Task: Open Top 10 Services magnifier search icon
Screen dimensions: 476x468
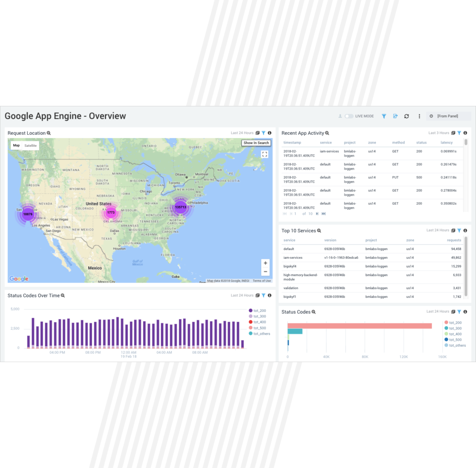Action: click(x=319, y=231)
